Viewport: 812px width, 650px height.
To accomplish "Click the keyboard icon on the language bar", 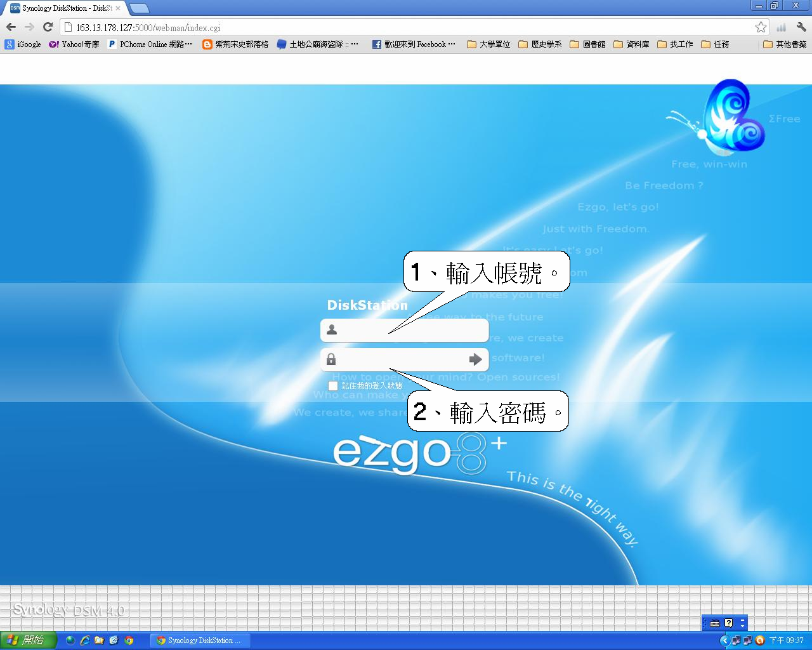I will click(715, 623).
